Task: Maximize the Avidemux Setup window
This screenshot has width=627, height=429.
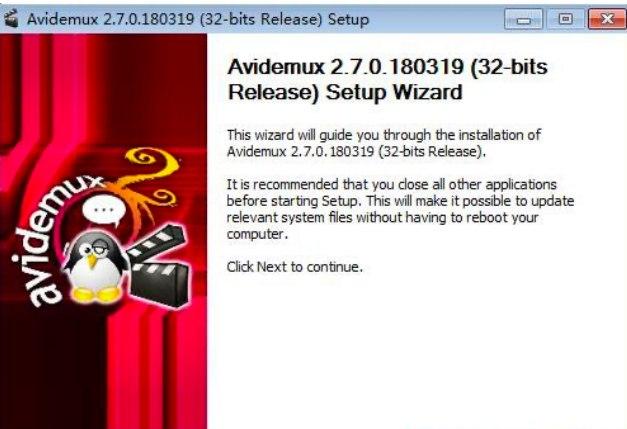Action: 565,19
